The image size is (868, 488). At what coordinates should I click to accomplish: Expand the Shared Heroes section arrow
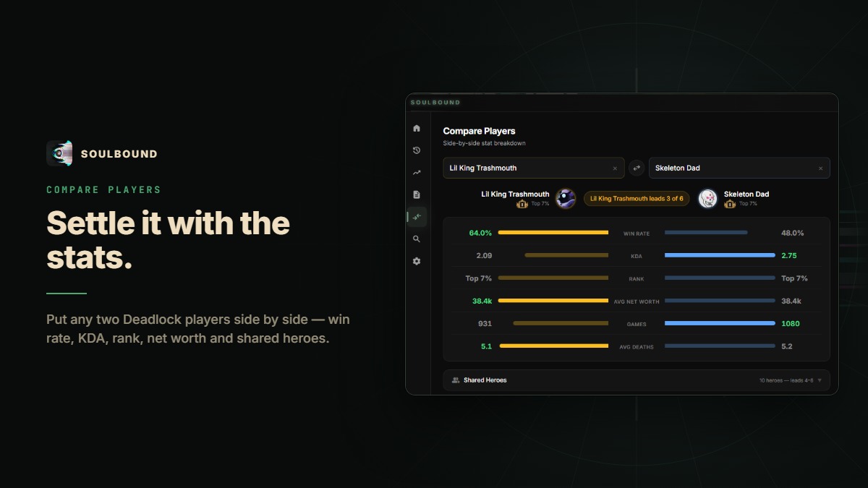pos(820,380)
